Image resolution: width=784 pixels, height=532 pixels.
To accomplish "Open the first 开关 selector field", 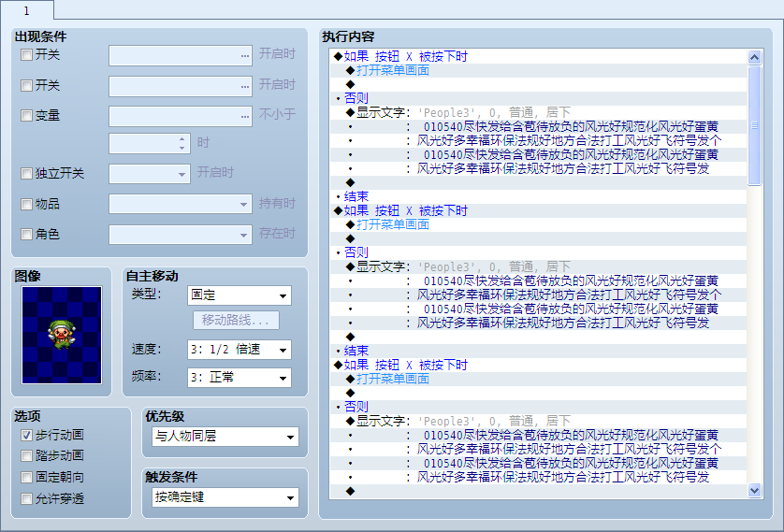I will tap(181, 55).
